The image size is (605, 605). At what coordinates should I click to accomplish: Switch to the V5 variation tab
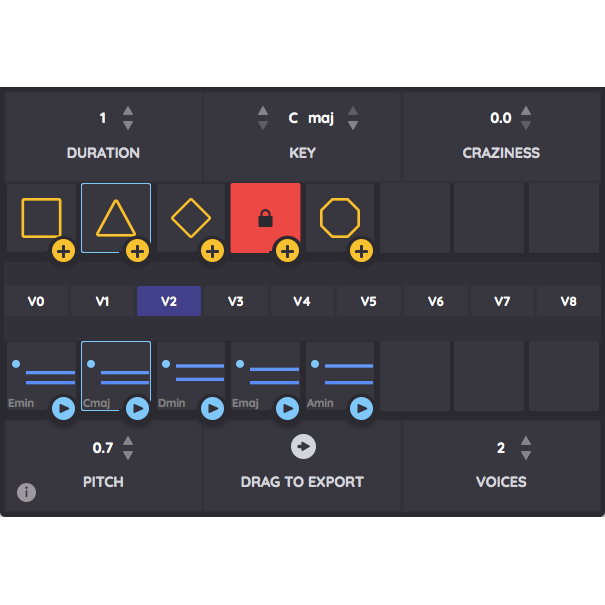369,301
